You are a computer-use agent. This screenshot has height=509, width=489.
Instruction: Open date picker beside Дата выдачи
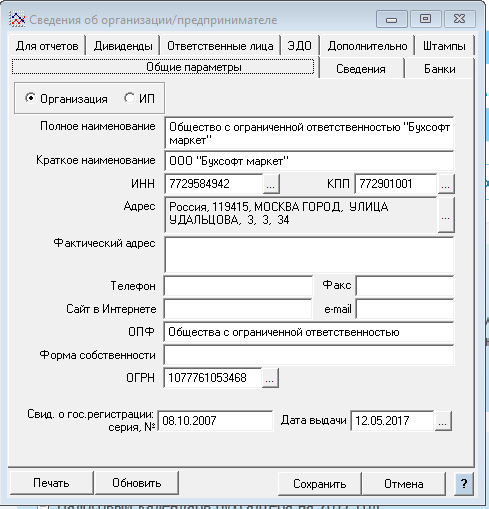(443, 421)
